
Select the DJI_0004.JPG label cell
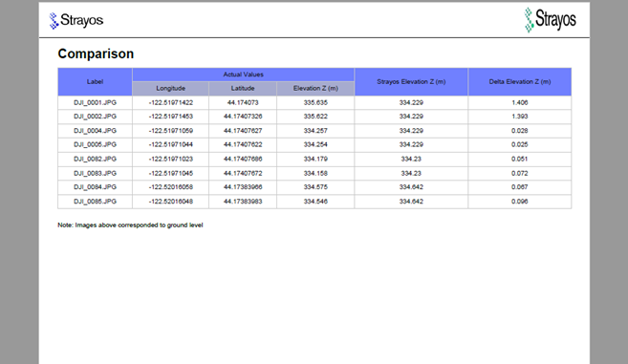click(95, 131)
